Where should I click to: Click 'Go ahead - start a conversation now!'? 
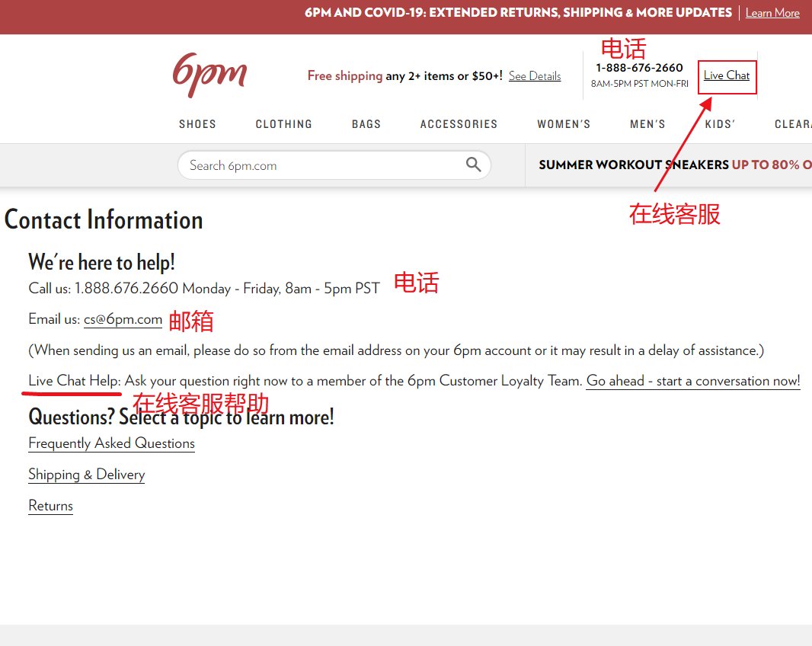[693, 382]
